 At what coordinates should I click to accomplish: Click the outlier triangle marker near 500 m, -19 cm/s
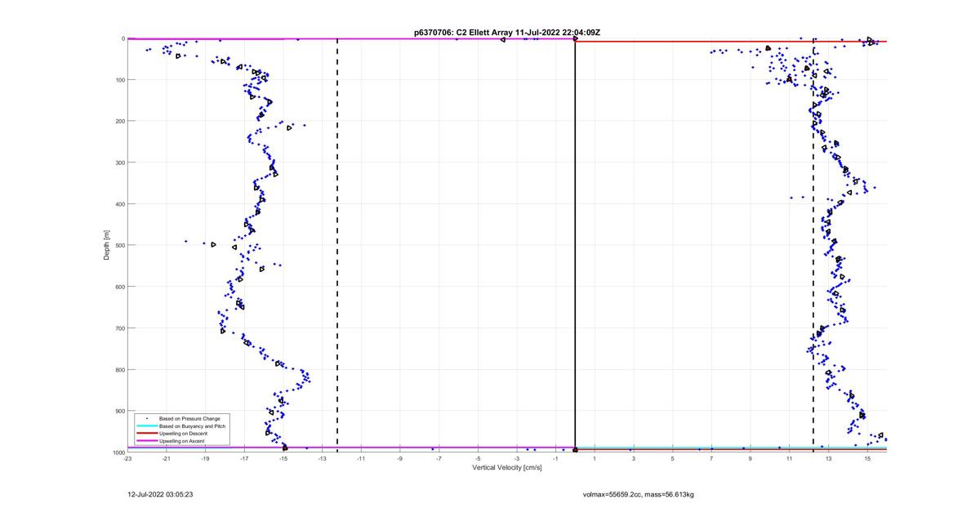(214, 244)
